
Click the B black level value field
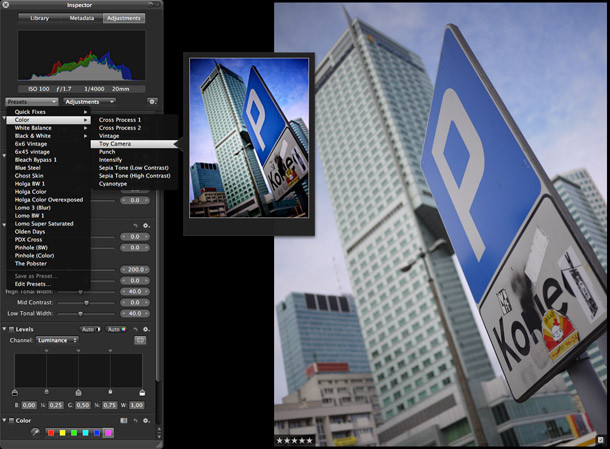29,405
